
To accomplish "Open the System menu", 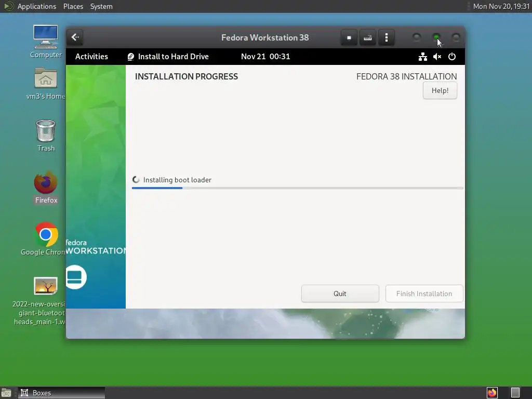I will pos(101,6).
